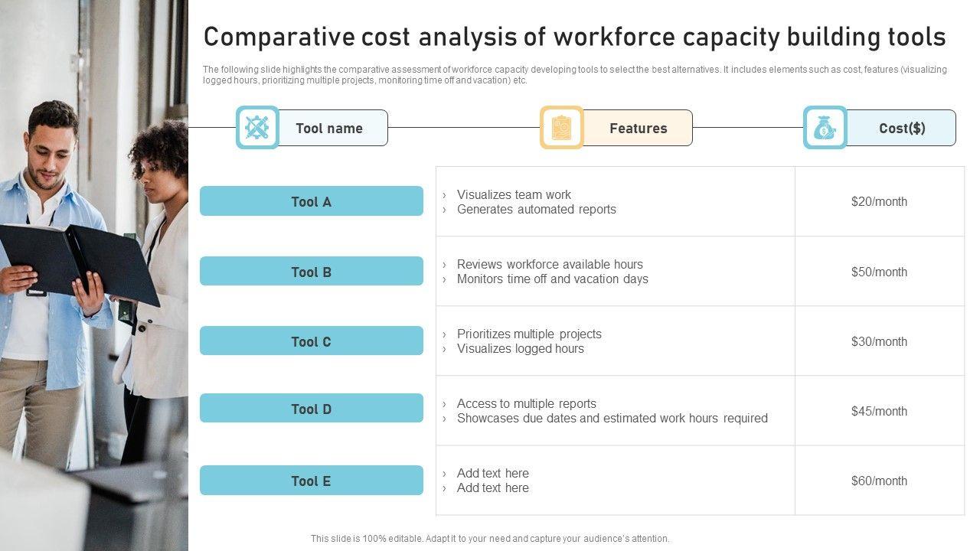Select the Tool B label bar
Viewport: 980px width, 551px height.
pyautogui.click(x=311, y=272)
